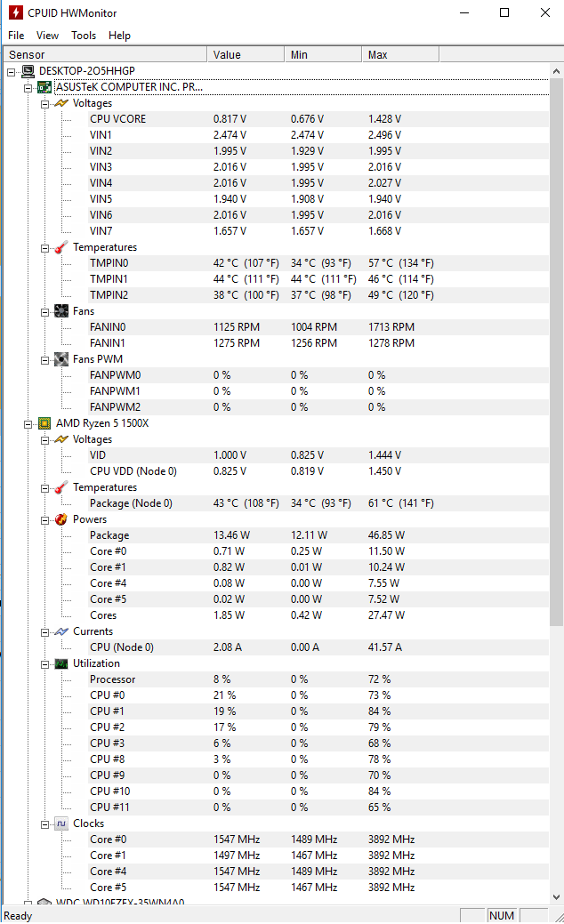564x924 pixels.
Task: Click the fan icon next to Fans
Action: [x=60, y=311]
